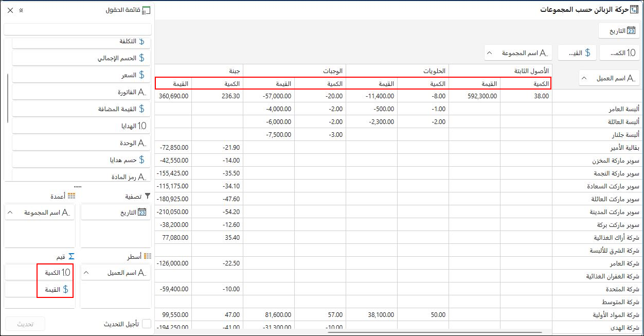Expand اسم العميل chevron in أسطر area
This screenshot has height=336, width=644.
click(x=87, y=273)
